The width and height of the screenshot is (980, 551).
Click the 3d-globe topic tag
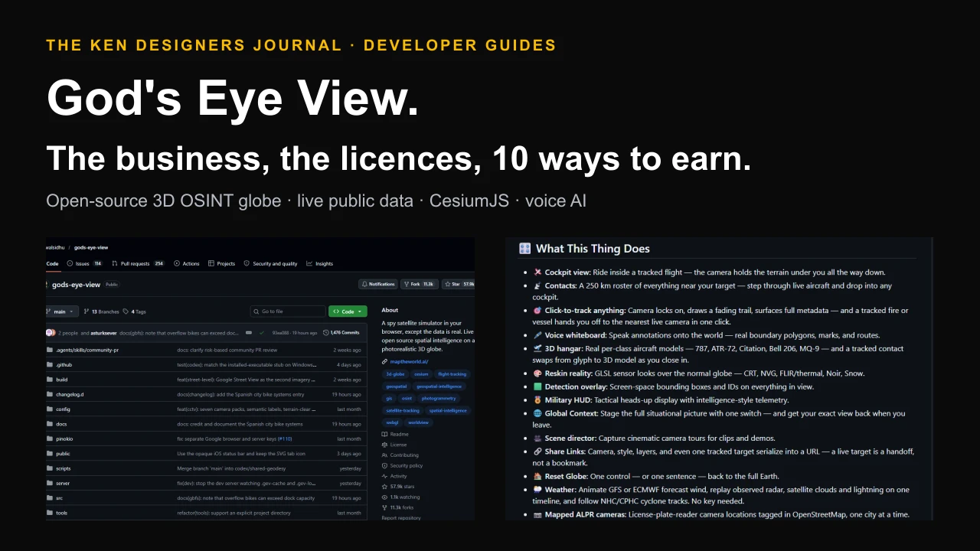click(395, 374)
